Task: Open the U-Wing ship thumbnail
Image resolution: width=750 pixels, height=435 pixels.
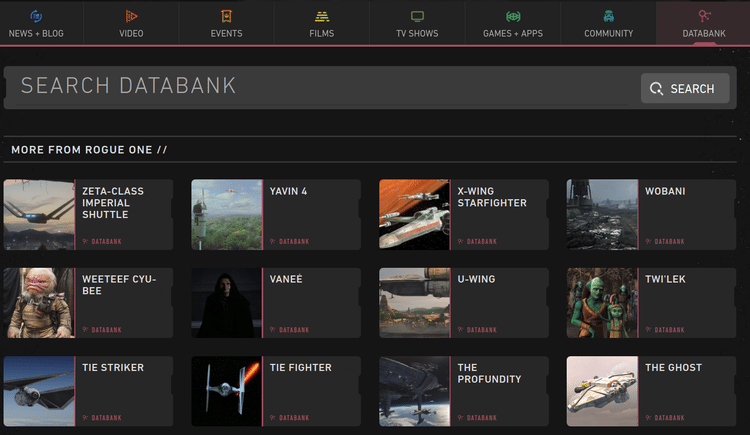Action: [x=415, y=303]
